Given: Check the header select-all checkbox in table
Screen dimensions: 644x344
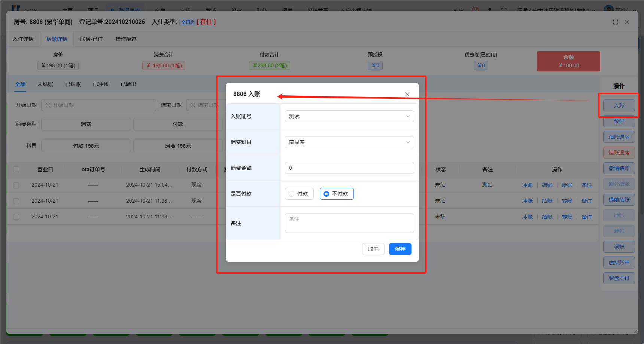Looking at the screenshot, I should point(16,169).
